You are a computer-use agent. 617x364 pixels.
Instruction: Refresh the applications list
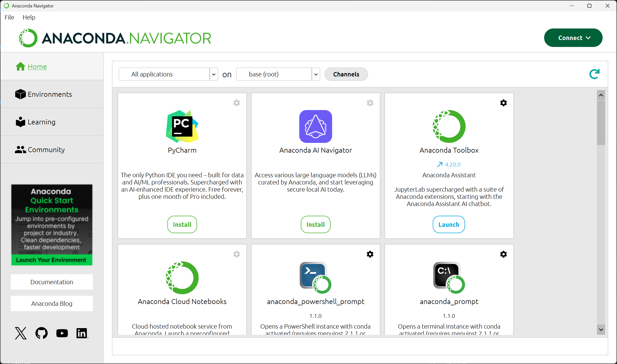coord(594,74)
